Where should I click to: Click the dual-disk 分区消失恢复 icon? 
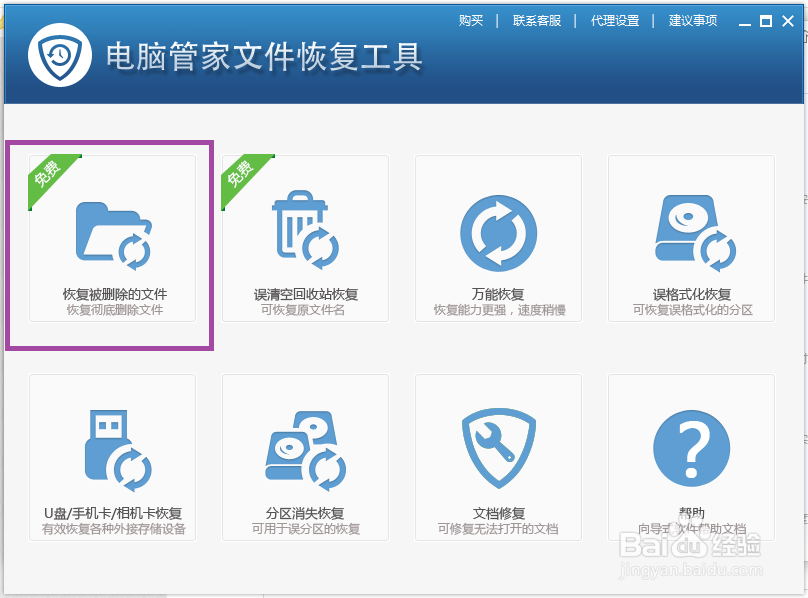[306, 451]
